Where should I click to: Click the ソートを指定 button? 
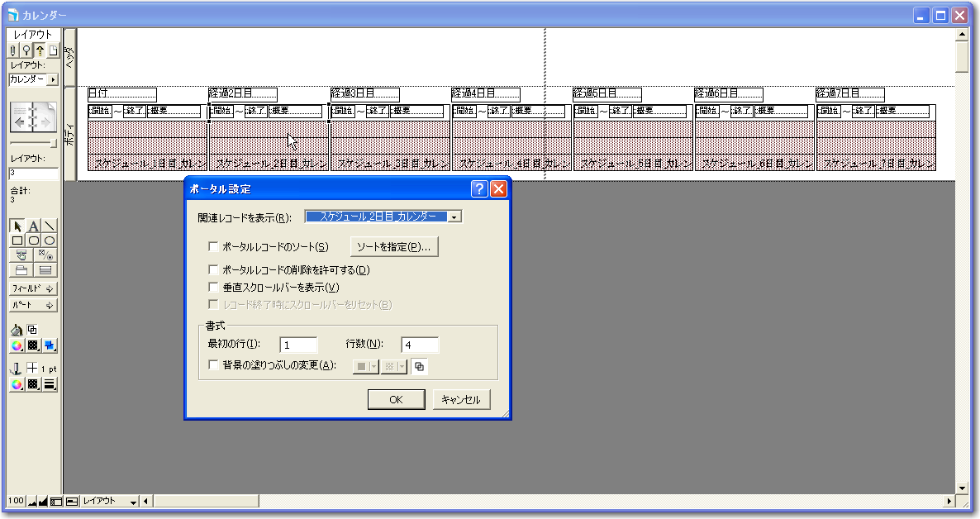point(394,246)
